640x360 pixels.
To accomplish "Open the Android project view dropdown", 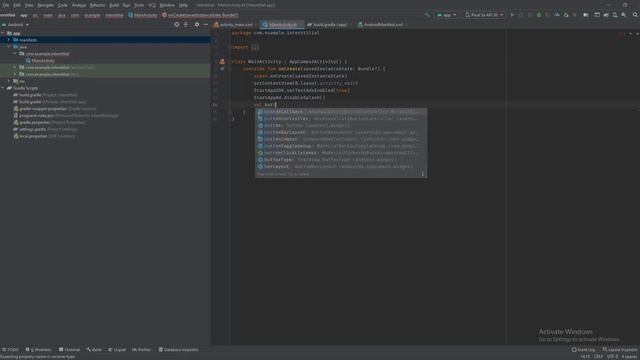I will click(16, 24).
